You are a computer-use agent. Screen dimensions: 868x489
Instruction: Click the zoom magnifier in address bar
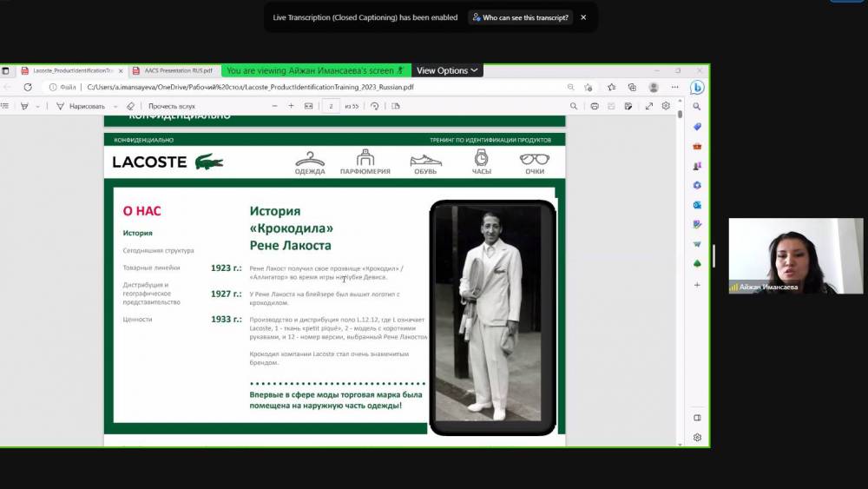[x=571, y=87]
